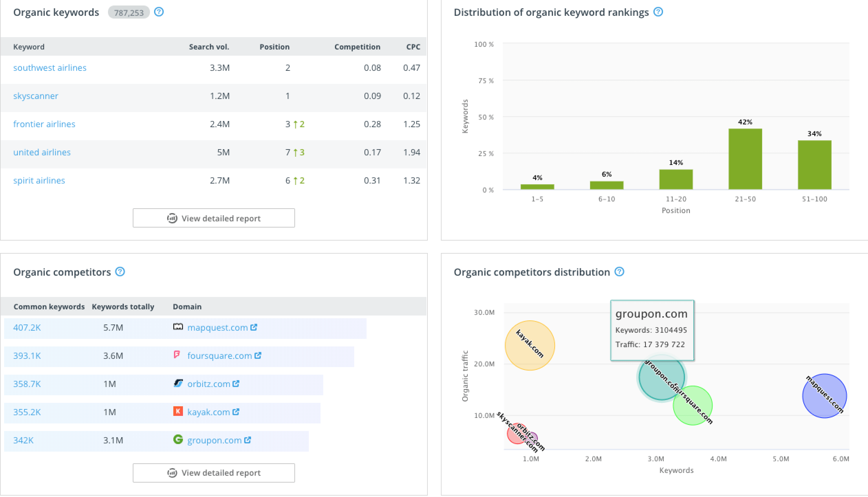Click the 1-5 position bar

click(537, 187)
